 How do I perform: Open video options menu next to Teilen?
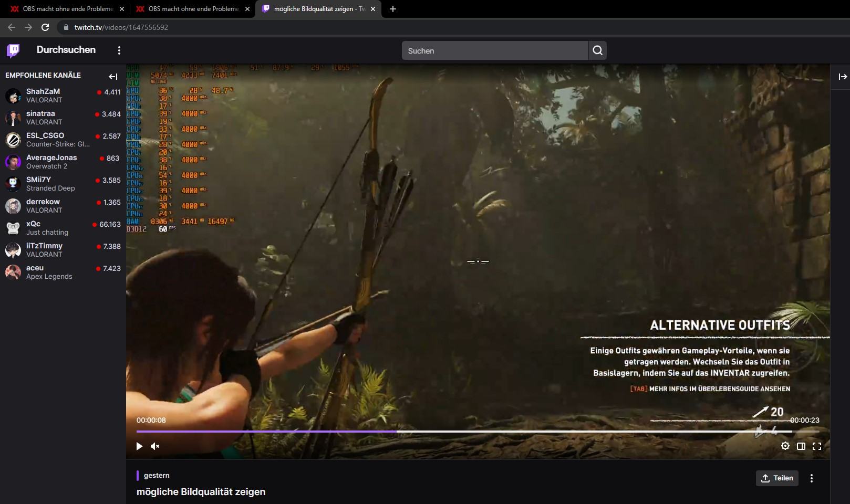pyautogui.click(x=812, y=478)
